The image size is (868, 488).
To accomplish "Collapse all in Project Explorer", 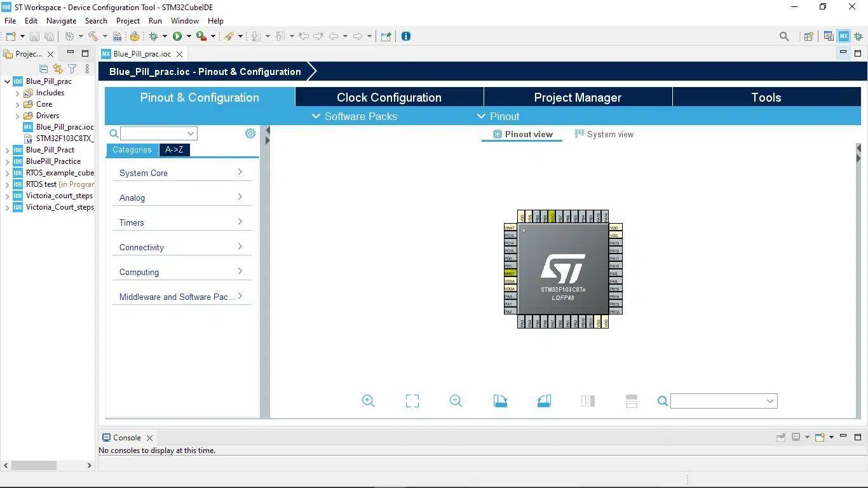I will [x=44, y=69].
